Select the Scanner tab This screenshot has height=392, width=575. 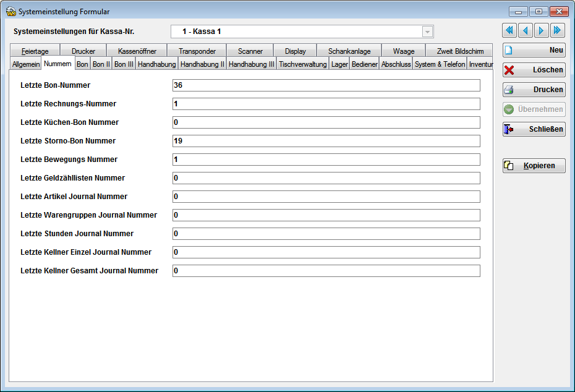coord(250,51)
